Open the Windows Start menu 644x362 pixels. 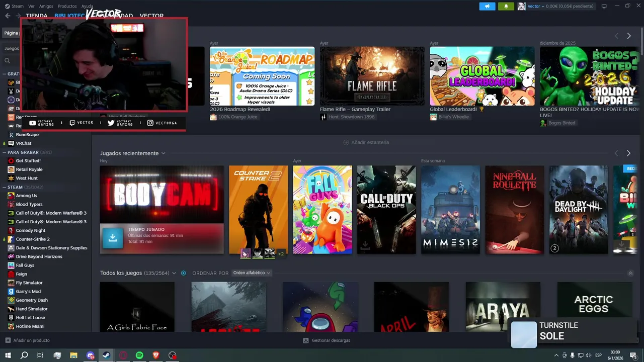[8, 355]
